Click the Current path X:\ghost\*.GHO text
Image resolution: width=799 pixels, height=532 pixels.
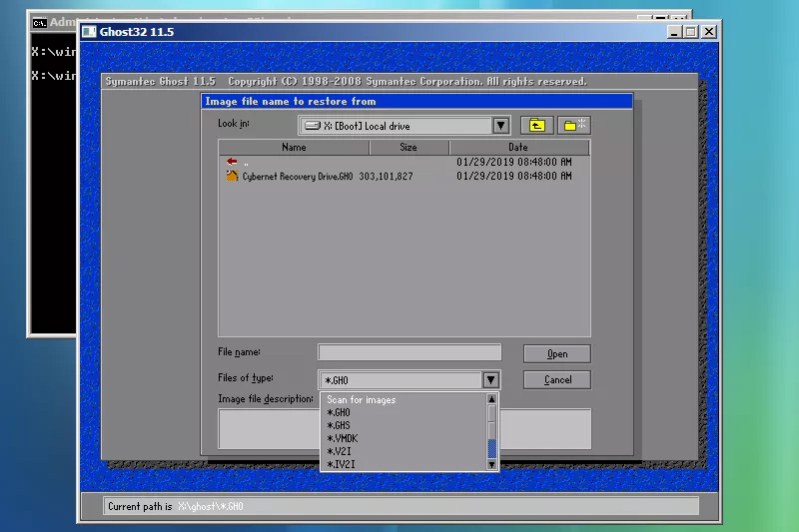[211, 506]
